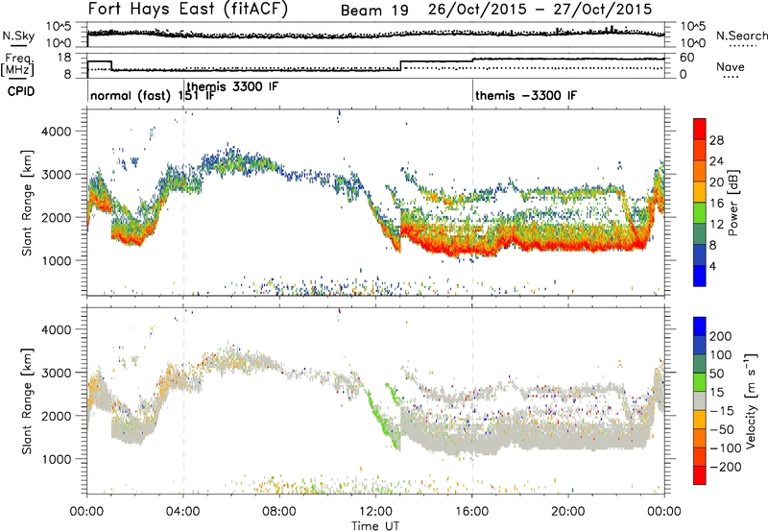The height and width of the screenshot is (532, 768).
Task: Click the "50" label on Velocity color bar
Action: [716, 374]
